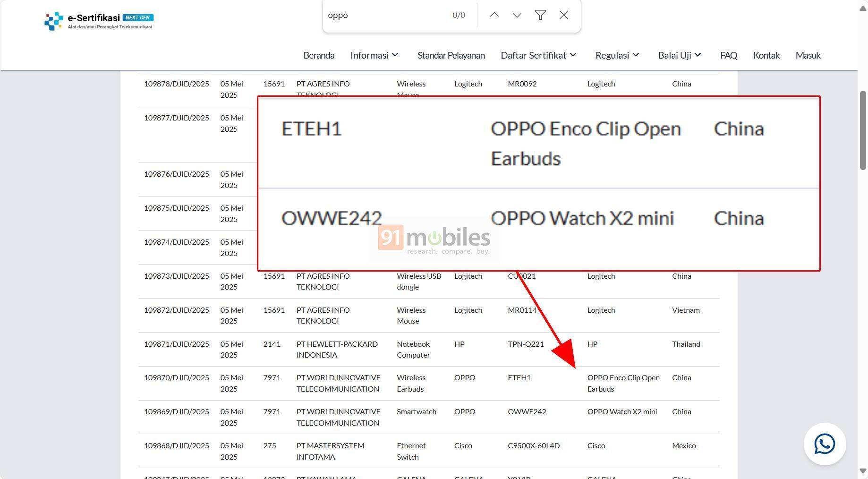Select certificate number 109868/DJID/2025

[177, 446]
